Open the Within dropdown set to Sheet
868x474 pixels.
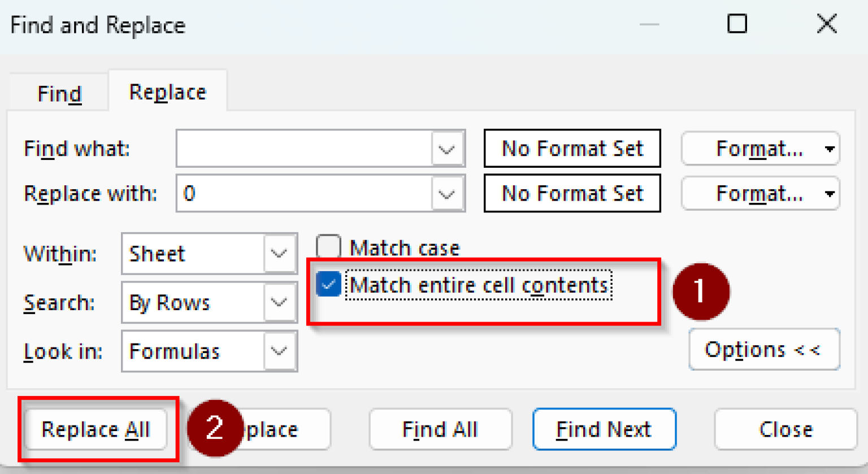(x=279, y=254)
